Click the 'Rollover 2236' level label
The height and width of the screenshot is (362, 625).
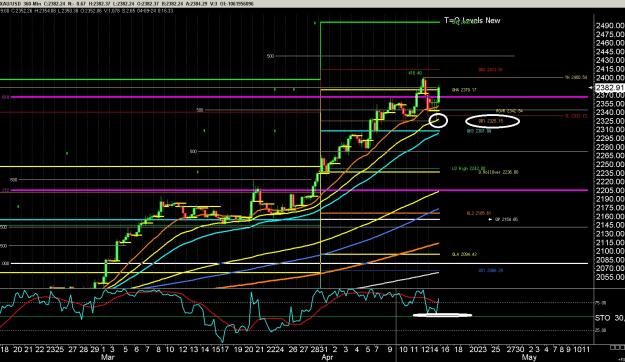point(498,172)
